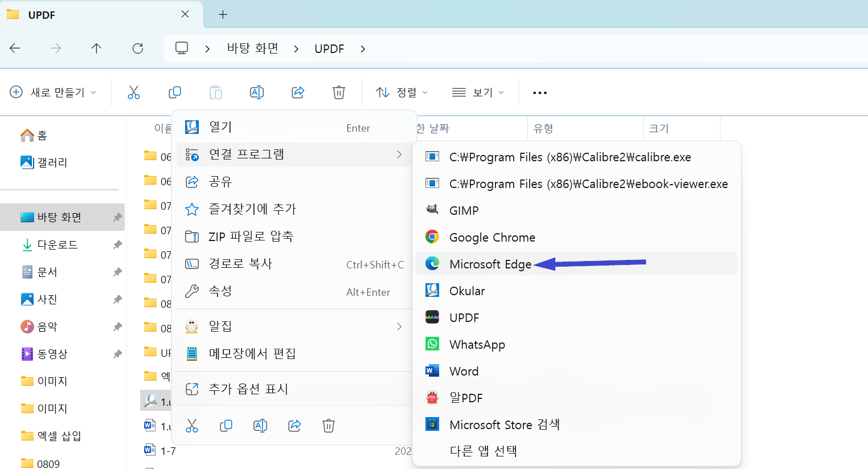The height and width of the screenshot is (469, 868).
Task: Select the Calibre2 ebook-viewer.exe entry
Action: point(576,183)
